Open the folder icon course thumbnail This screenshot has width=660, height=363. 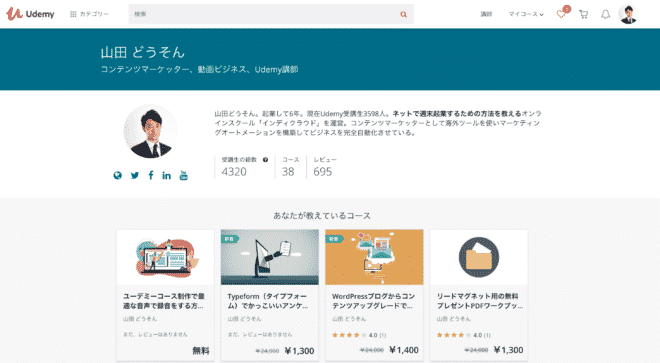click(x=479, y=257)
